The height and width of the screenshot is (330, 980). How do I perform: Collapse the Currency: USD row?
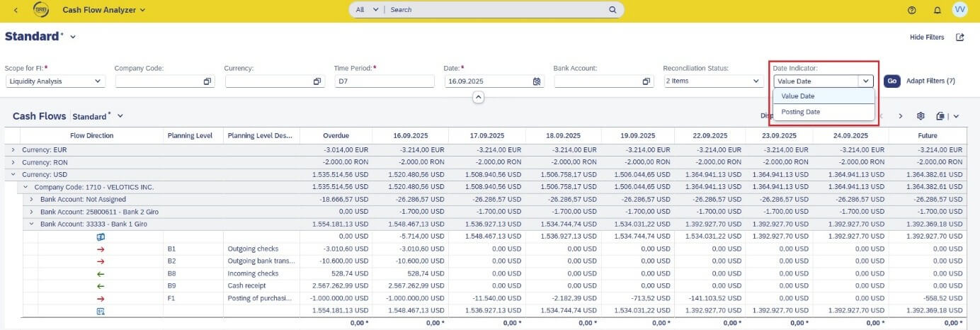coord(12,174)
